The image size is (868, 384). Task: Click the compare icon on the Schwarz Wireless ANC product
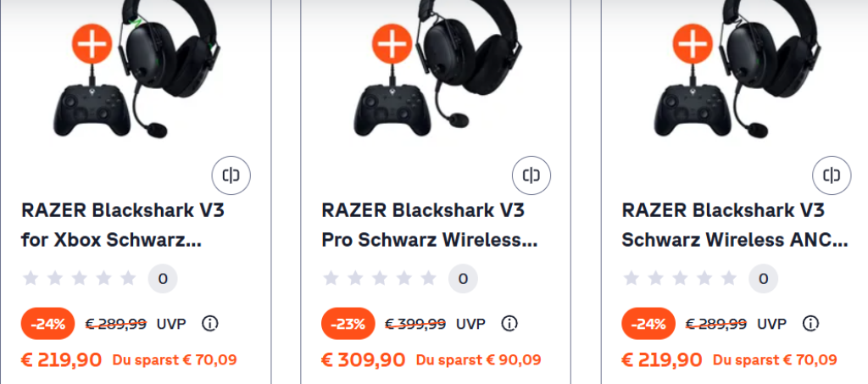832,176
